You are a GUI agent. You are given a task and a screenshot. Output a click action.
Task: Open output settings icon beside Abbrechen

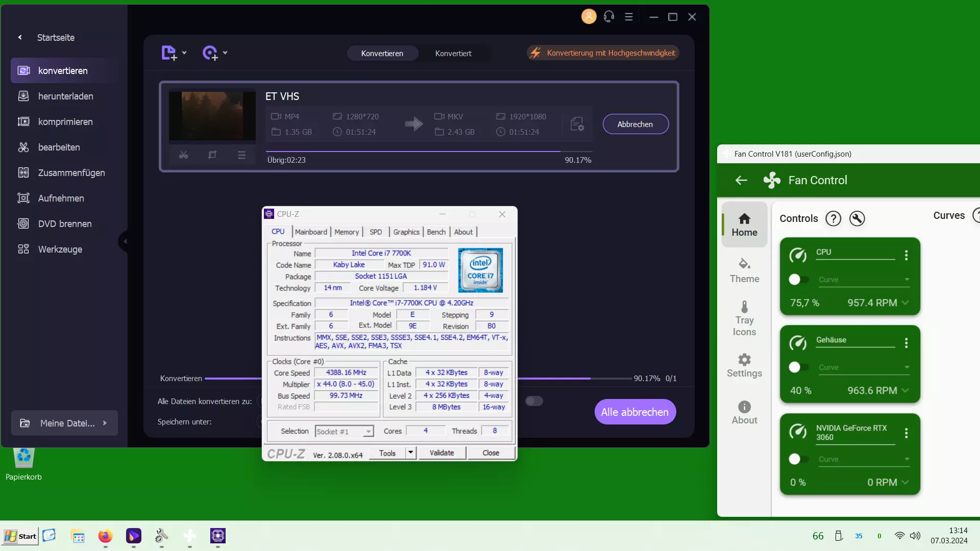click(577, 124)
